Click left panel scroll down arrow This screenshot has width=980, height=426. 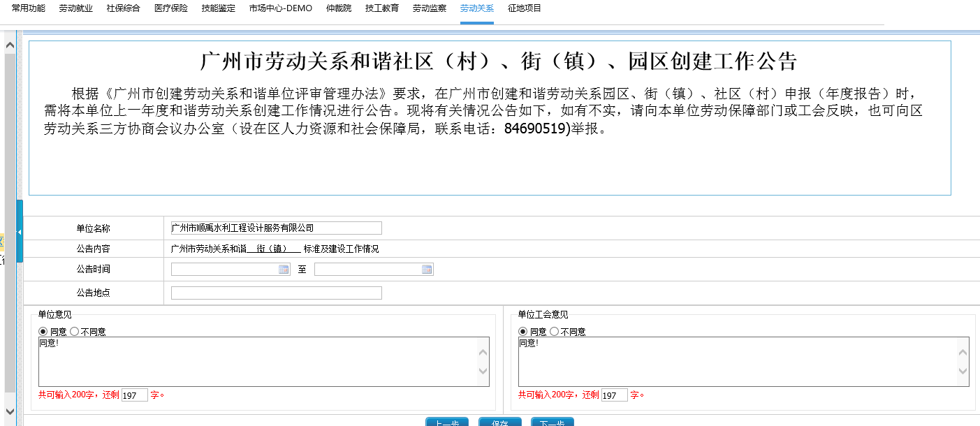(x=10, y=411)
